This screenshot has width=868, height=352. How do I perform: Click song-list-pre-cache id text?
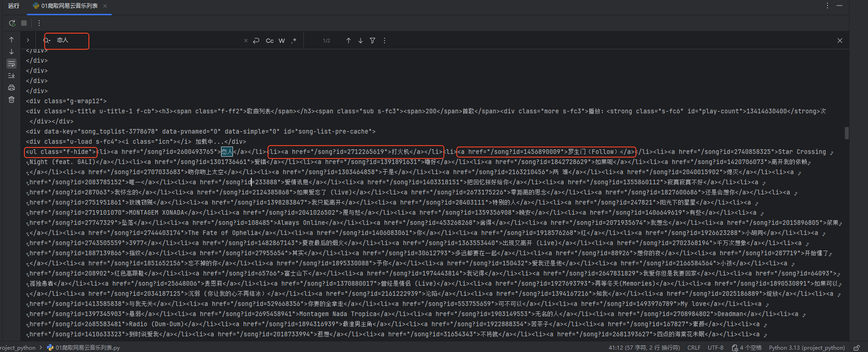333,131
